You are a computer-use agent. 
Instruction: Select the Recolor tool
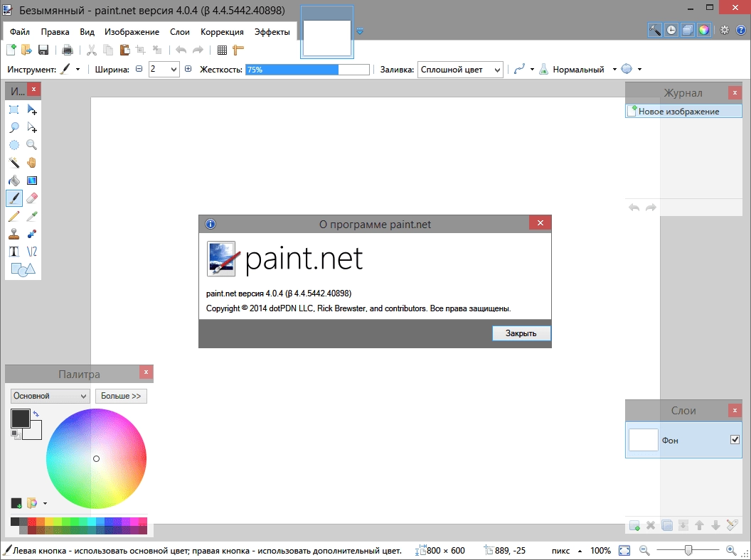[x=31, y=234]
